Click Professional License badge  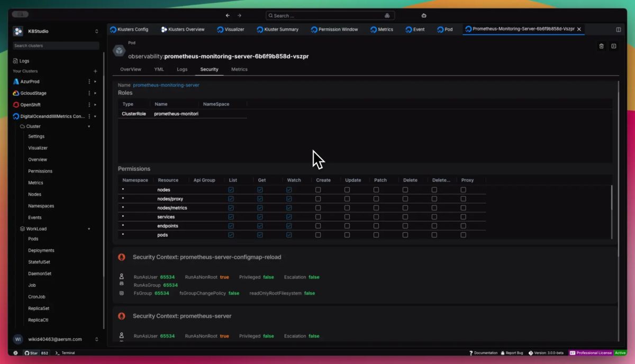591,353
